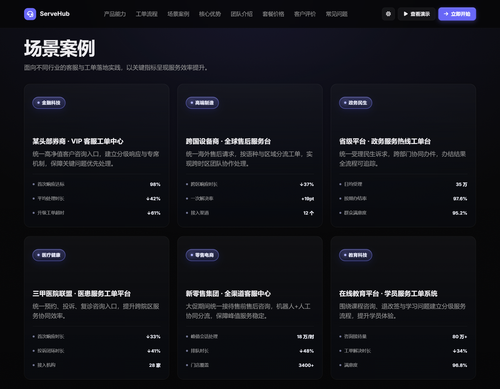Viewport: 500px width, 389px height.
Task: Open the VIP 客服工单中心 case title
Action: pyautogui.click(x=78, y=141)
